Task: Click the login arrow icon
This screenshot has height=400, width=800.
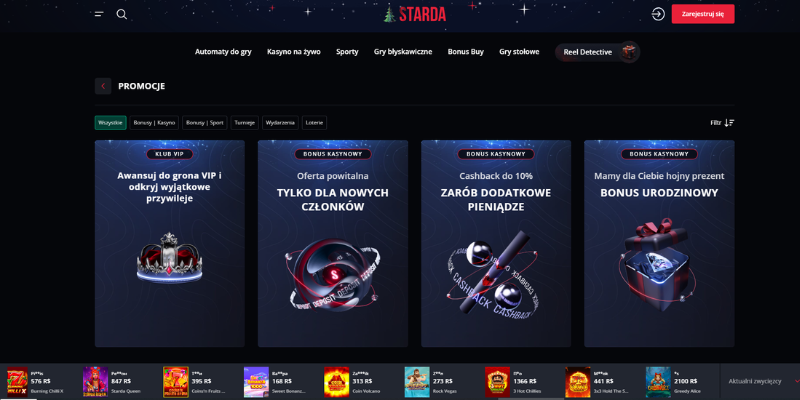Action: 658,14
